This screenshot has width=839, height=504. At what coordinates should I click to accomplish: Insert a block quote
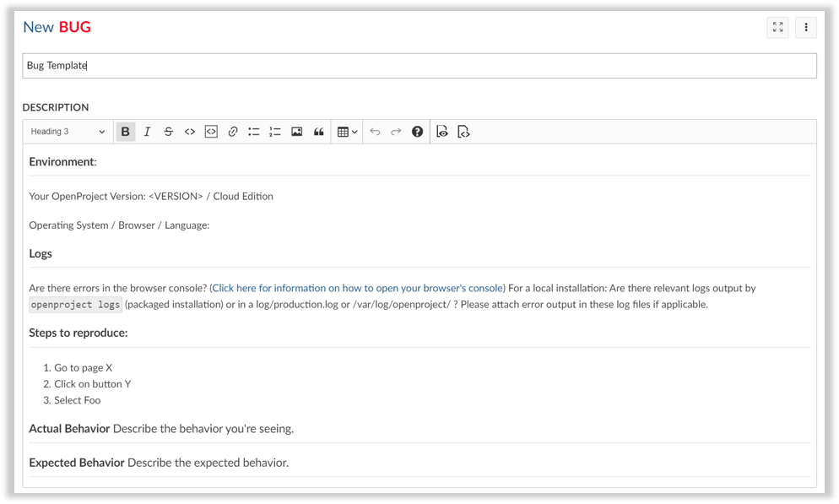(x=318, y=131)
